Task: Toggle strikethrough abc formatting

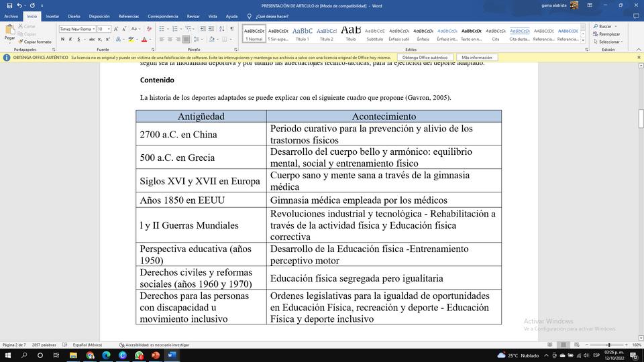Action: tap(92, 40)
